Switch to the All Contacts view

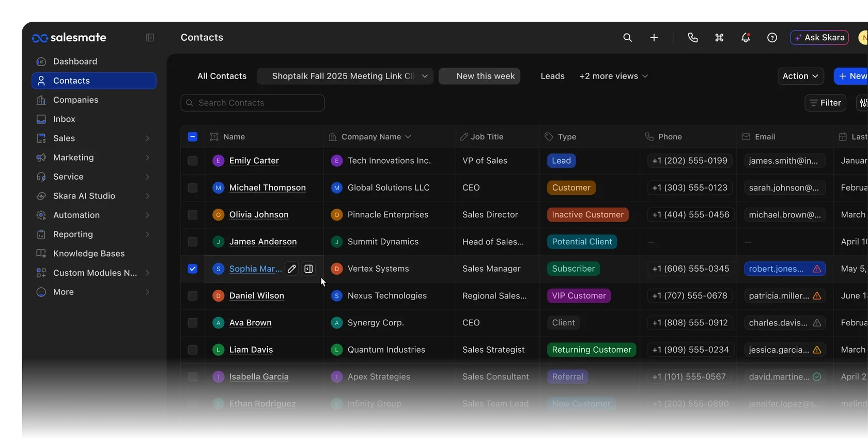[222, 76]
